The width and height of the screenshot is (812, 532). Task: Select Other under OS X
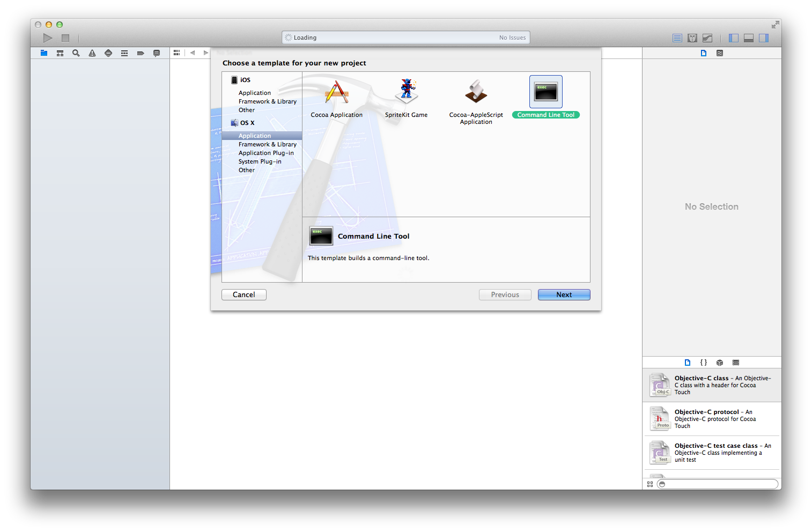tap(247, 170)
